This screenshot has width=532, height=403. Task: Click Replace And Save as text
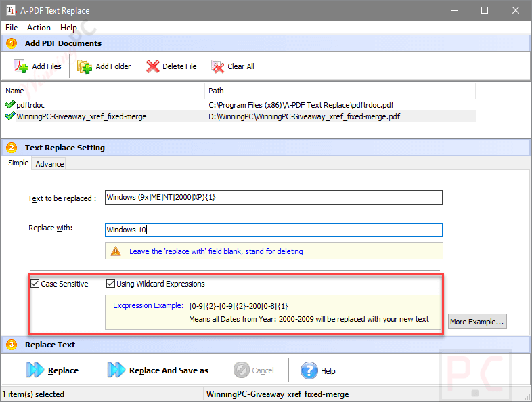click(169, 370)
